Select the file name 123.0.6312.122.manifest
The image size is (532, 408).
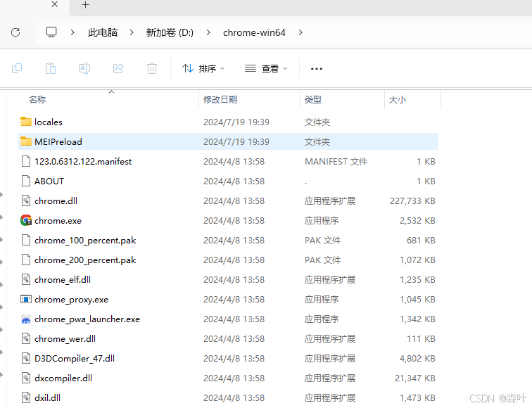83,161
